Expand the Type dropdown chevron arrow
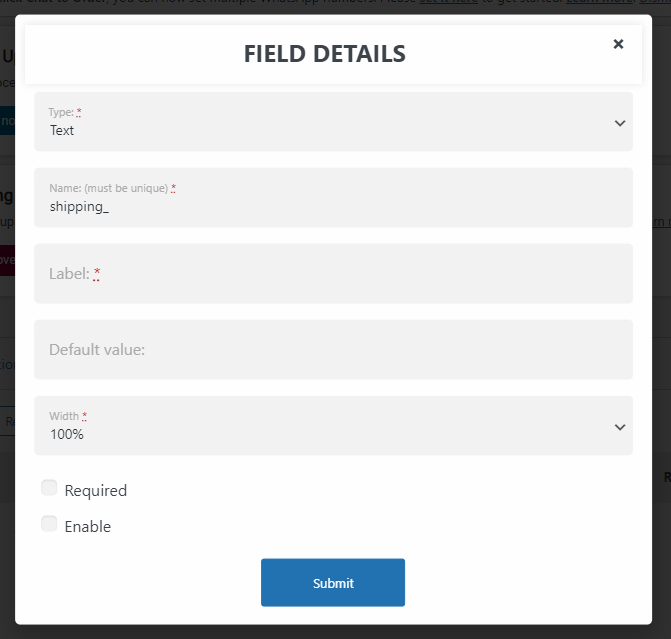 [x=620, y=123]
